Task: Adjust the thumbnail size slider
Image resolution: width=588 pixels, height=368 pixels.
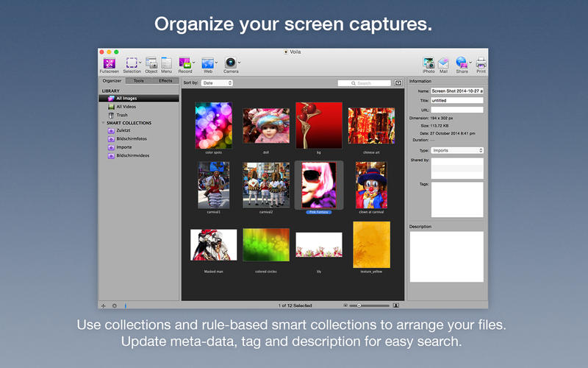Action: [359, 305]
